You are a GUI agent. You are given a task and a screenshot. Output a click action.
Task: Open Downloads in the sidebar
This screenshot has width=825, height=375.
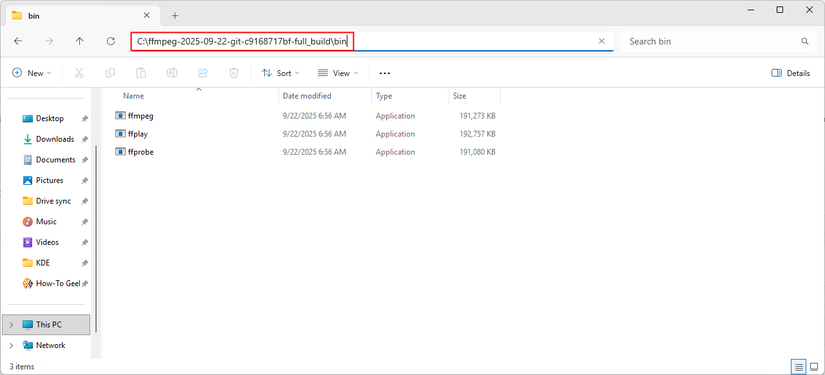[55, 139]
